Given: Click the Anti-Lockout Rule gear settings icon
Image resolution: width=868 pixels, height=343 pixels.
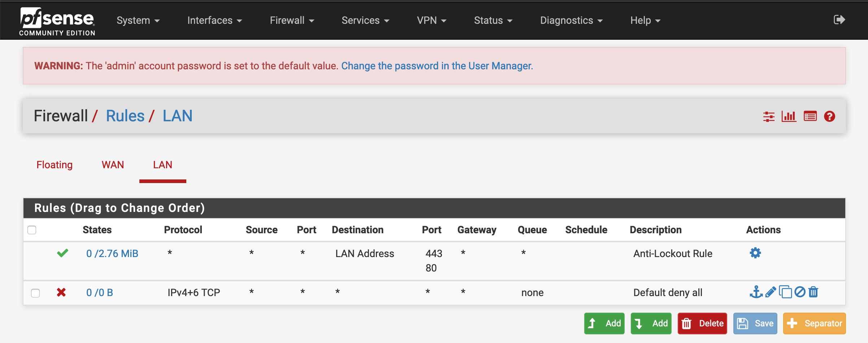Looking at the screenshot, I should click(755, 253).
